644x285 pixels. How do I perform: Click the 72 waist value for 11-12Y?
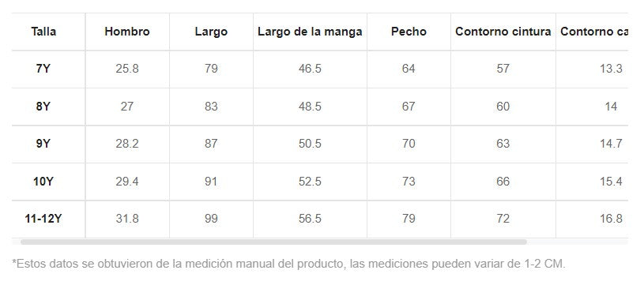point(503,219)
